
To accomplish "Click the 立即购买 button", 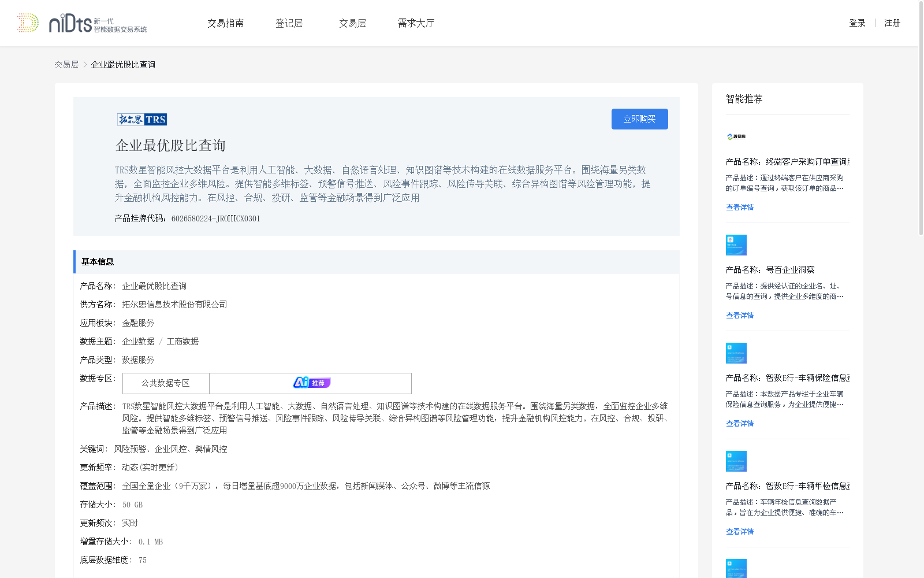I will [x=640, y=119].
